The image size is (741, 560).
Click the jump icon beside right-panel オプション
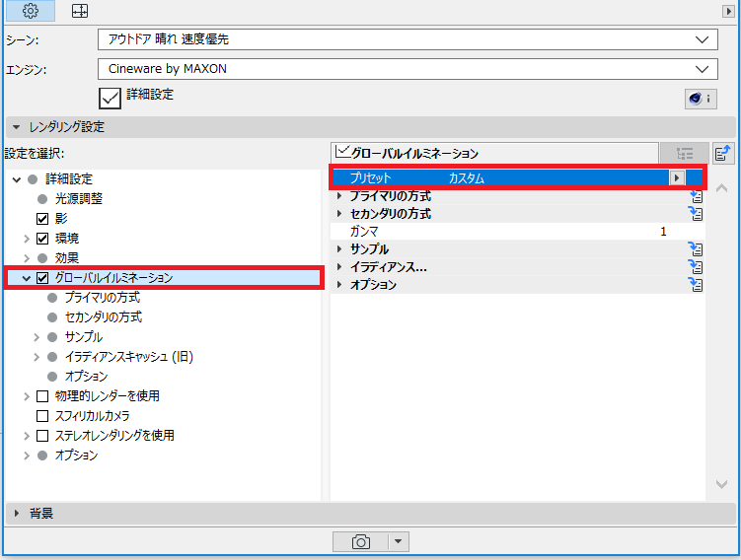(696, 284)
